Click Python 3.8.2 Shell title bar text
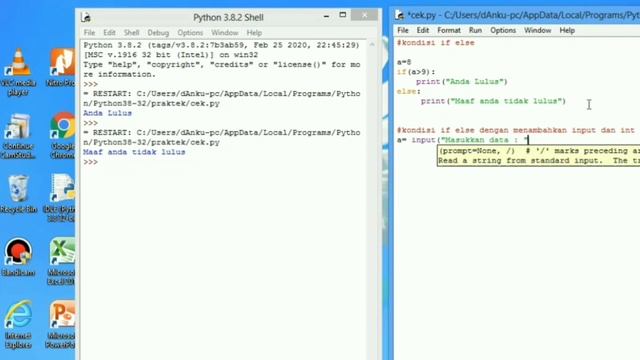 (228, 18)
